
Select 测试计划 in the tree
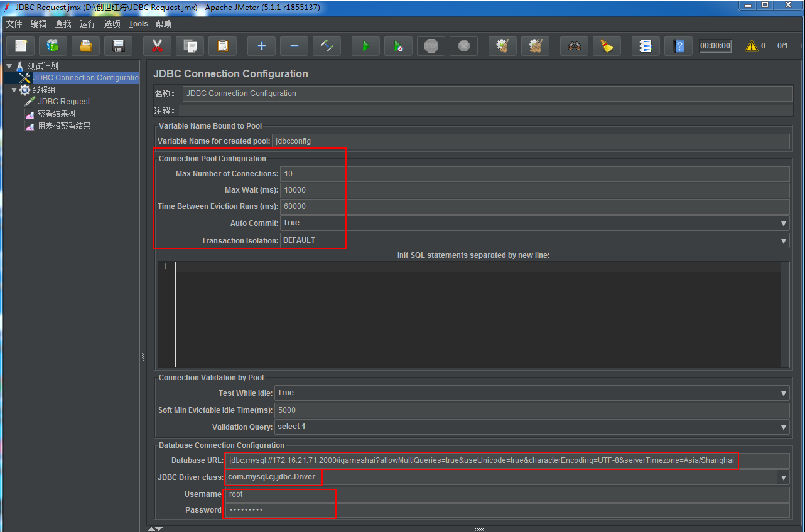tap(43, 66)
